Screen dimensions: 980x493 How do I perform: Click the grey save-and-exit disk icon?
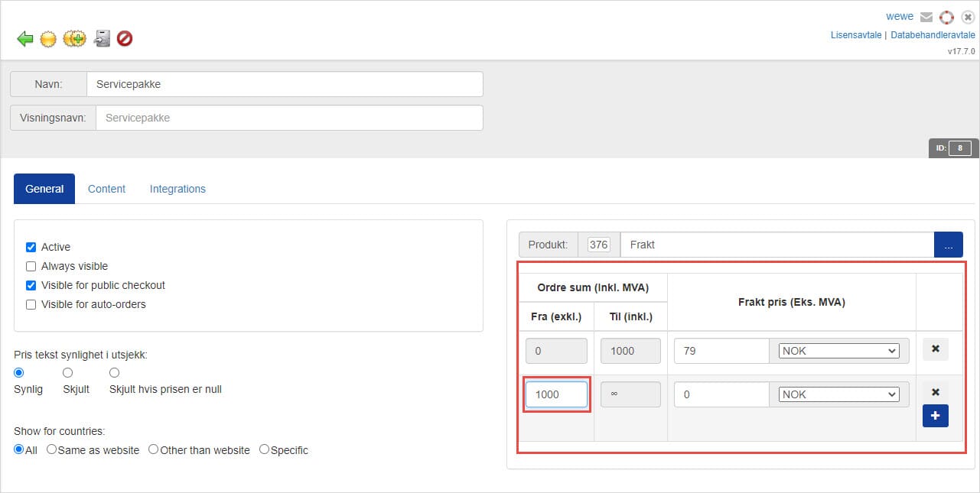[102, 39]
